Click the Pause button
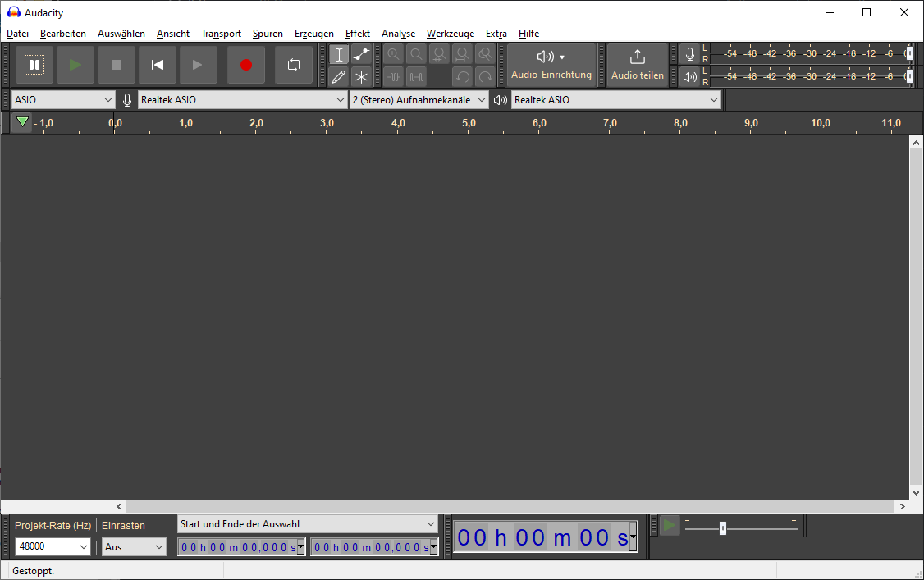Screen dimensions: 924x580 pos(34,65)
